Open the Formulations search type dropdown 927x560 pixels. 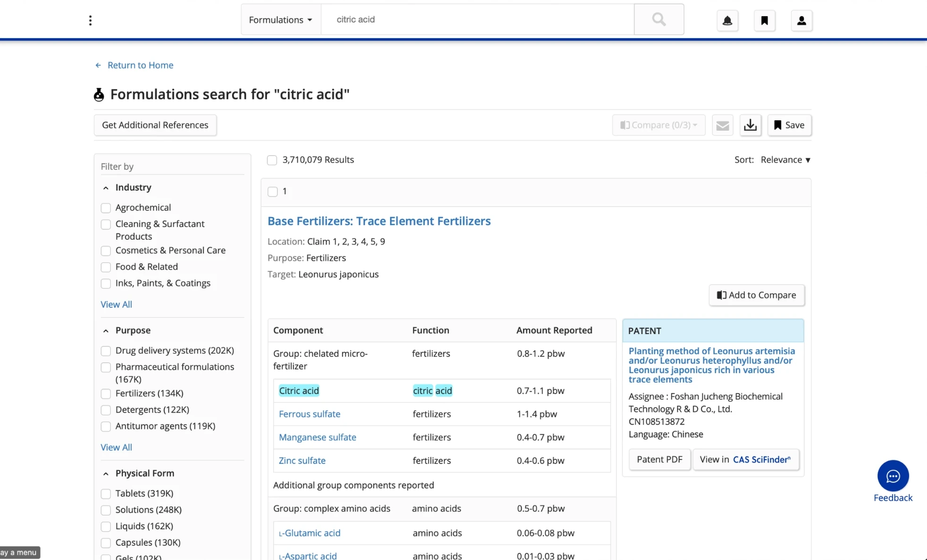point(281,20)
